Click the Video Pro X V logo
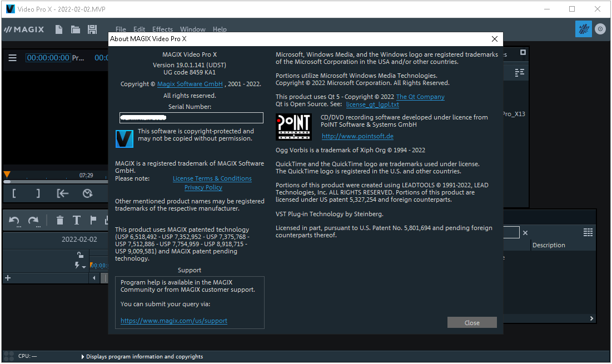Viewport: 612px width, 364px height. pyautogui.click(x=125, y=139)
